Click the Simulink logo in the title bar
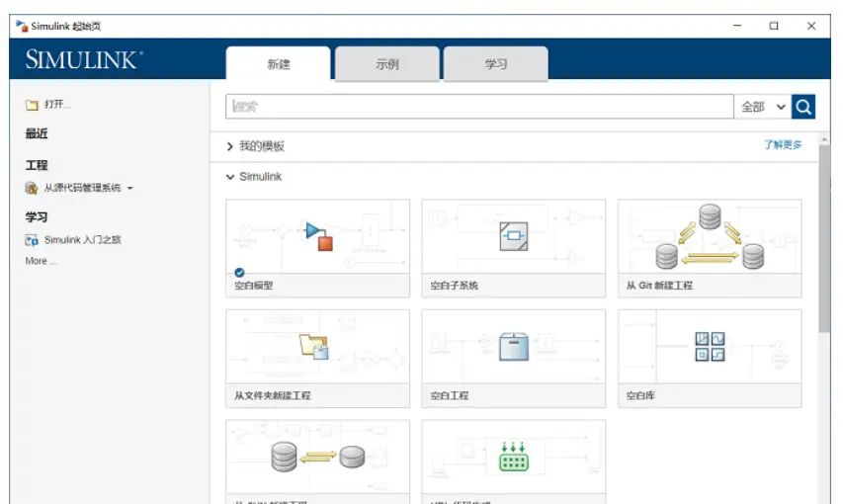This screenshot has width=843, height=504. pos(22,26)
